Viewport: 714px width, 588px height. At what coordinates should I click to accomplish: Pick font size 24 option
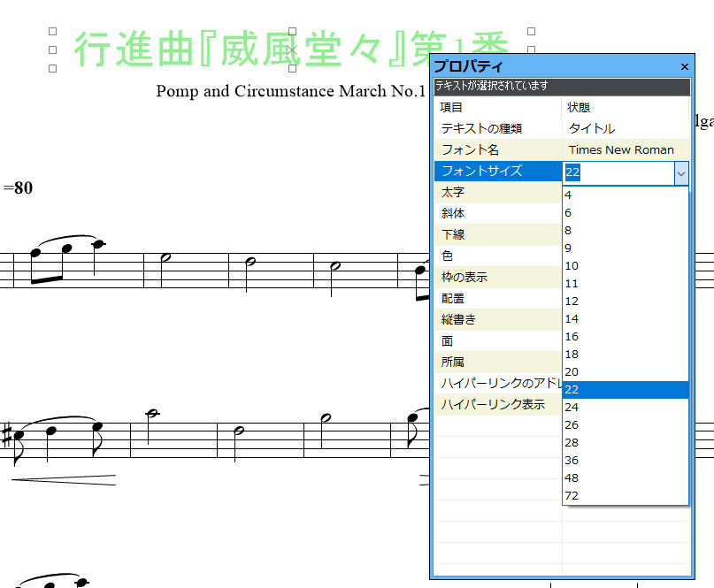(x=626, y=408)
